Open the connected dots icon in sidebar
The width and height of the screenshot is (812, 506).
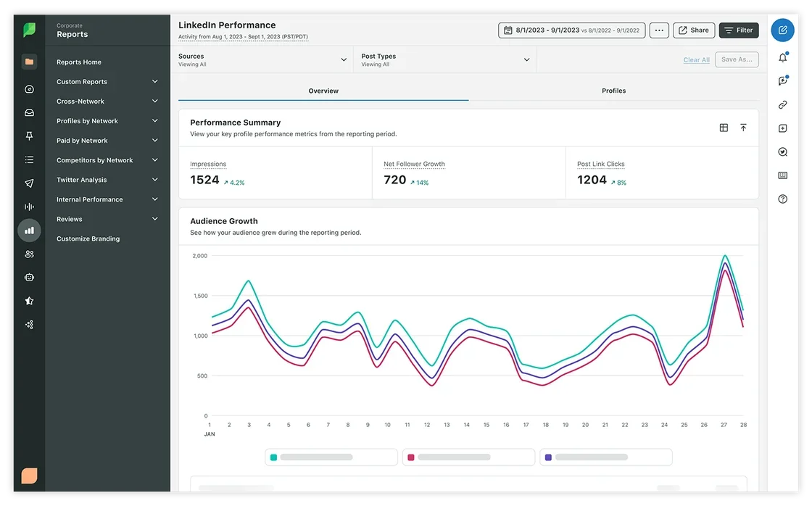(30, 325)
